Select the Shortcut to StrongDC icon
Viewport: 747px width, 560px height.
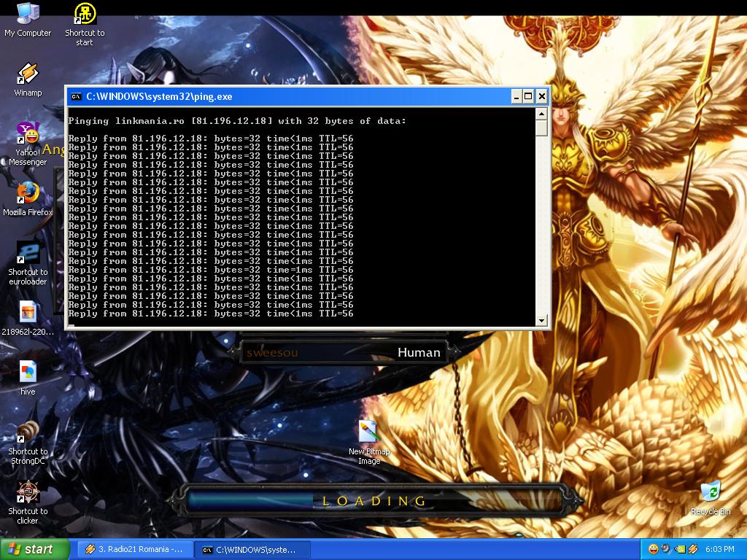click(x=28, y=443)
